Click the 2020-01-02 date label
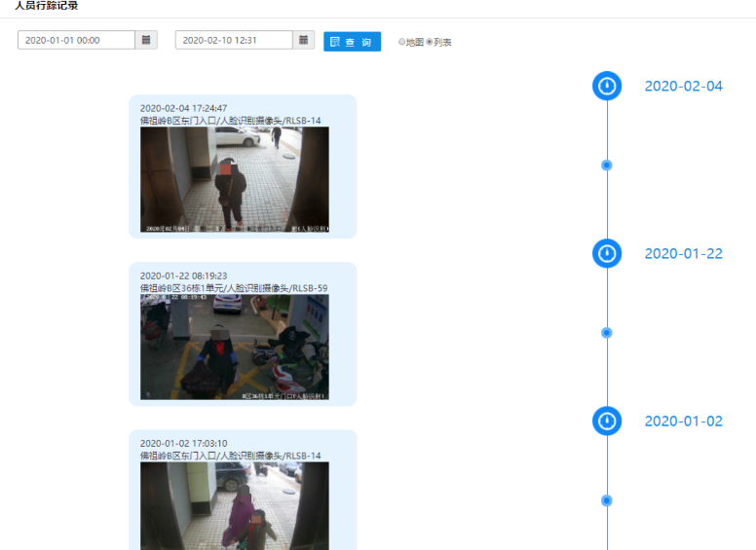This screenshot has height=550, width=756. pyautogui.click(x=683, y=421)
